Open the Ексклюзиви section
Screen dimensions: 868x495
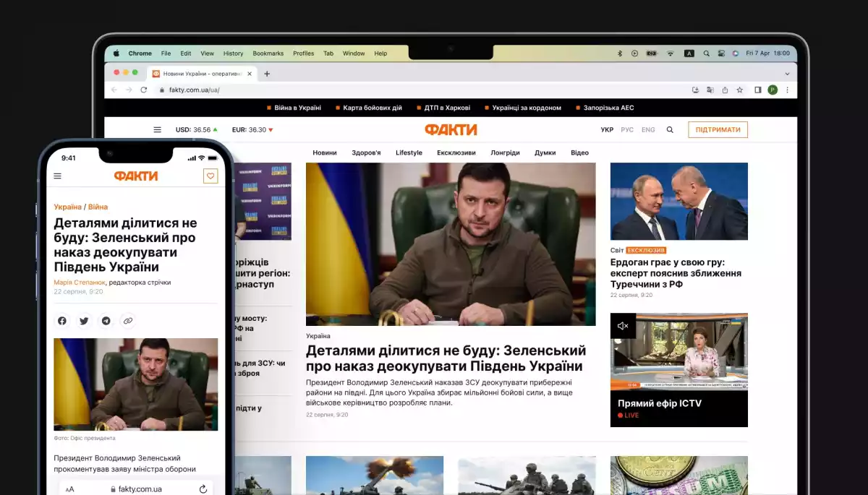[456, 153]
